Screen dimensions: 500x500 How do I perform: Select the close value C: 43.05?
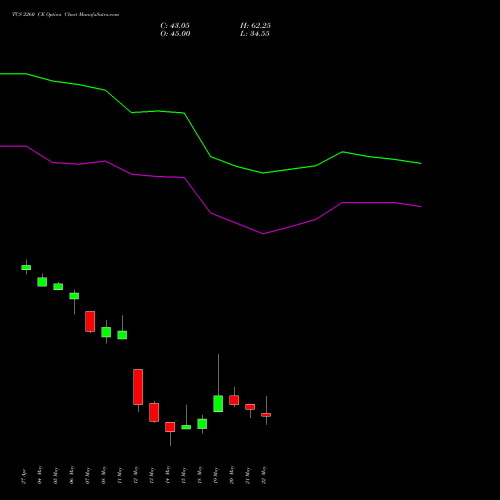[x=175, y=26]
